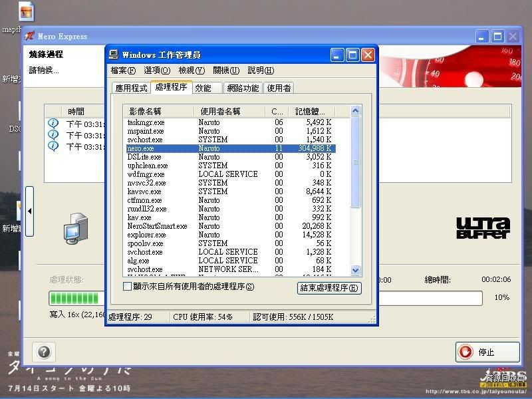This screenshot has width=532, height=399.
Task: Click the Nero Express flame logo icon
Action: (29, 36)
